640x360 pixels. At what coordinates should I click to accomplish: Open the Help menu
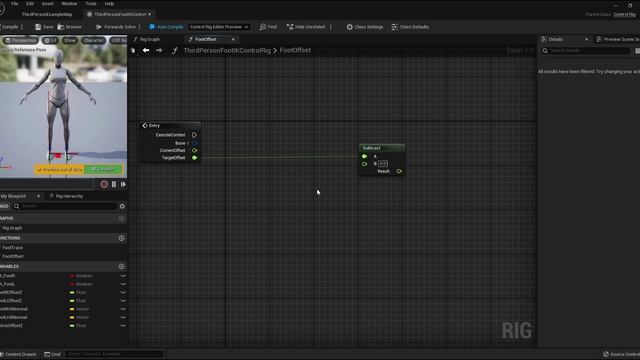(x=109, y=4)
